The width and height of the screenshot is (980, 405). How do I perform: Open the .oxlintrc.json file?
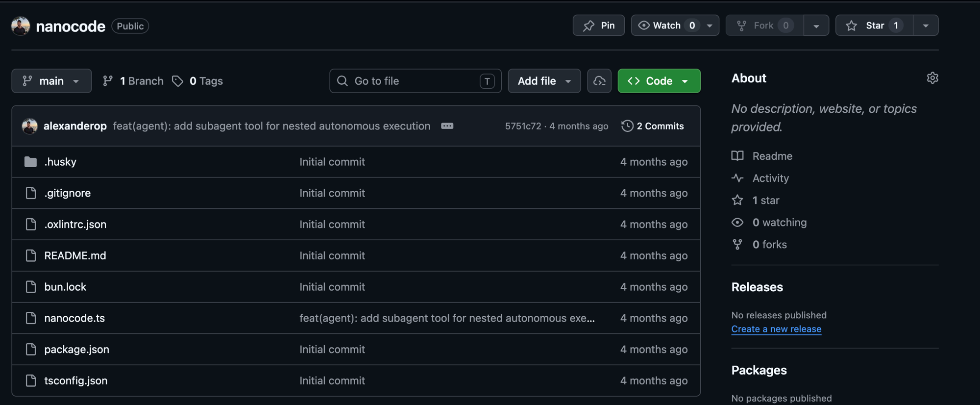pos(75,225)
